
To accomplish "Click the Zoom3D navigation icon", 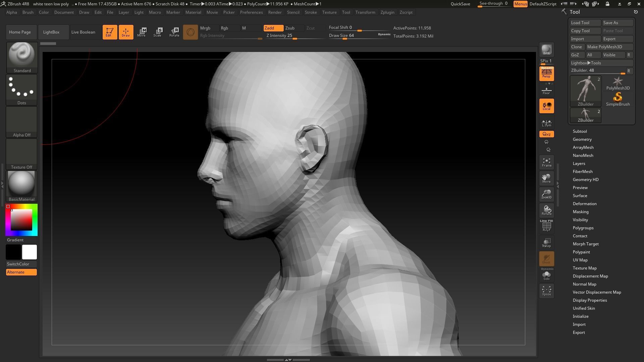I will point(546,194).
